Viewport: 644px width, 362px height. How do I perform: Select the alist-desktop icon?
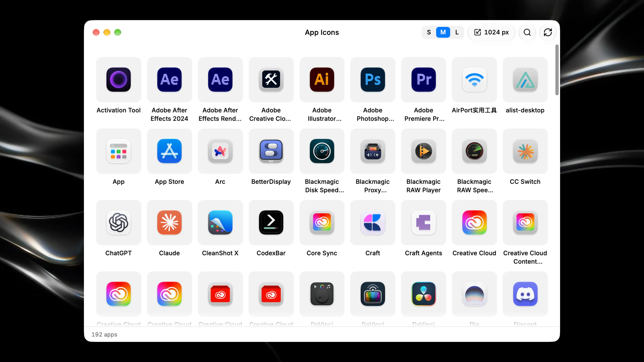click(x=525, y=79)
